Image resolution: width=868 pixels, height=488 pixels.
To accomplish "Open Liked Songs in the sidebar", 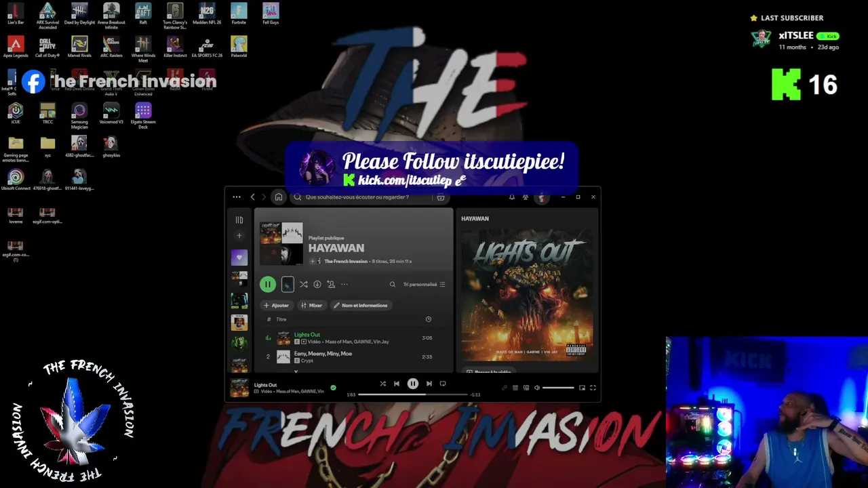I will point(239,258).
